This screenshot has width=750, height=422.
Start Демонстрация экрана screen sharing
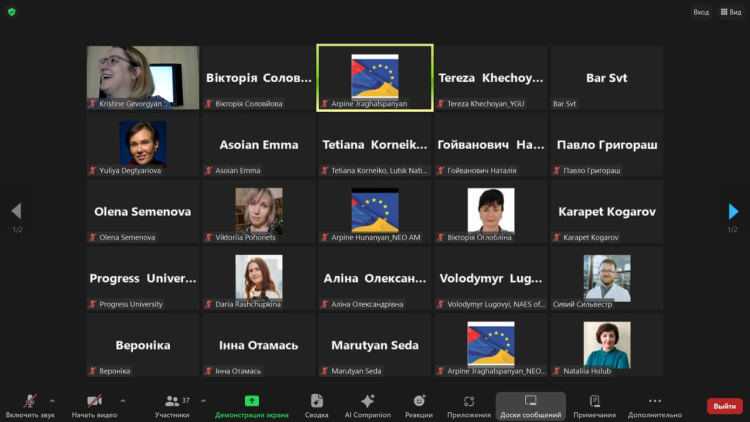(252, 404)
